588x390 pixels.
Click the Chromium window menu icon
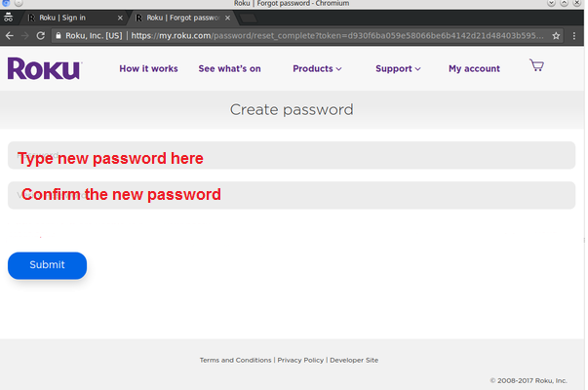6,3
